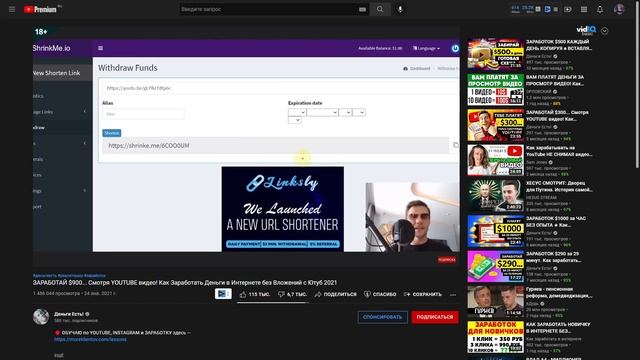Open the wide second expiration date dropdown
Screen dimensions: 640x360
point(322,112)
